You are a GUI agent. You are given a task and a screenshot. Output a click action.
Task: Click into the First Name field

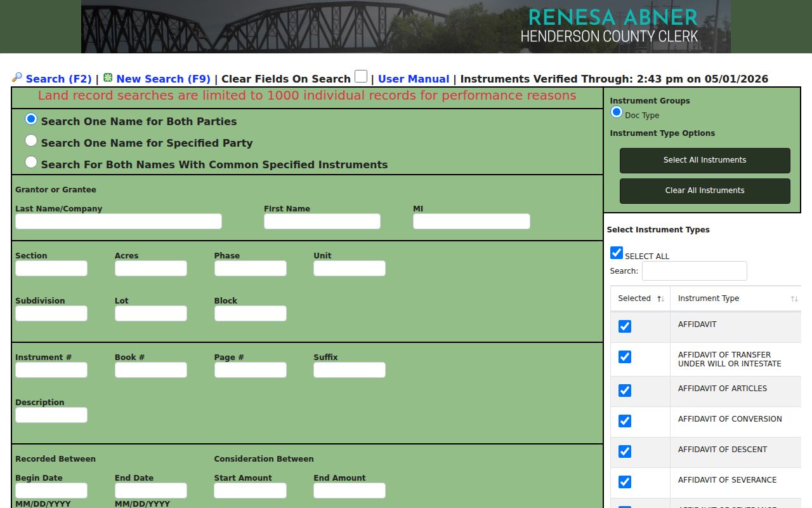322,221
